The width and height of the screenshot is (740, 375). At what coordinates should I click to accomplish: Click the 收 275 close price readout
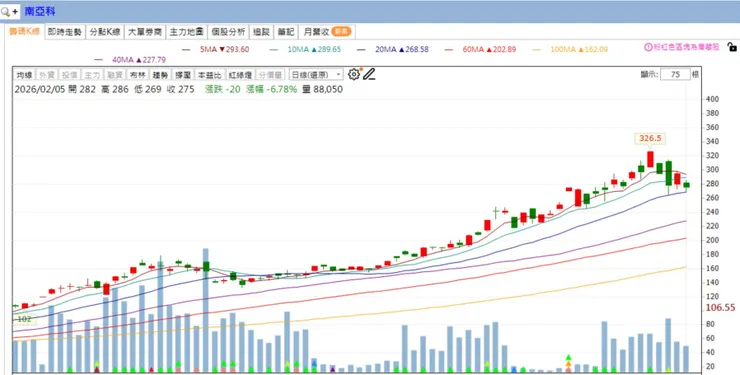(180, 89)
